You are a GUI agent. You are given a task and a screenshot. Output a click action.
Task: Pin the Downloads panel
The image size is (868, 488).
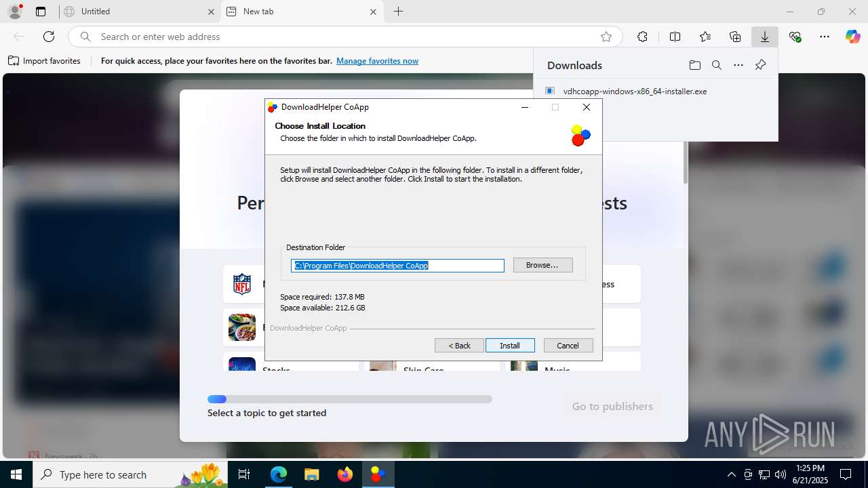760,65
